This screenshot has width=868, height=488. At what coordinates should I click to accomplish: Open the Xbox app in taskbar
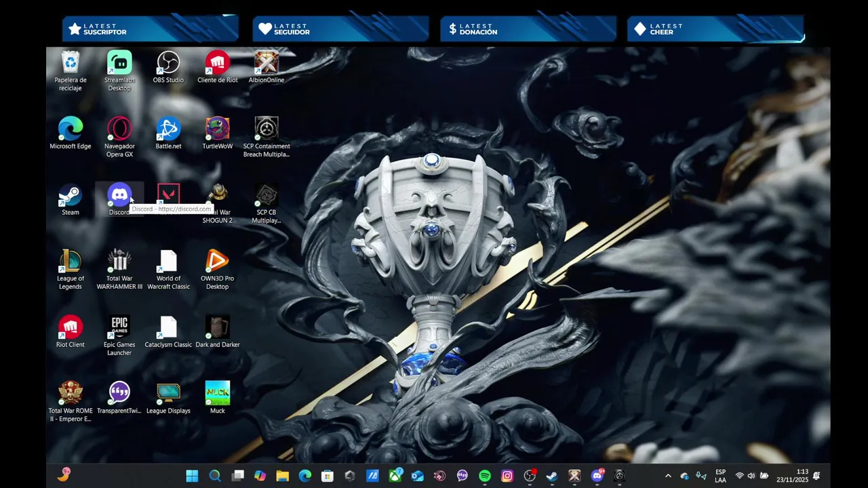[395, 476]
